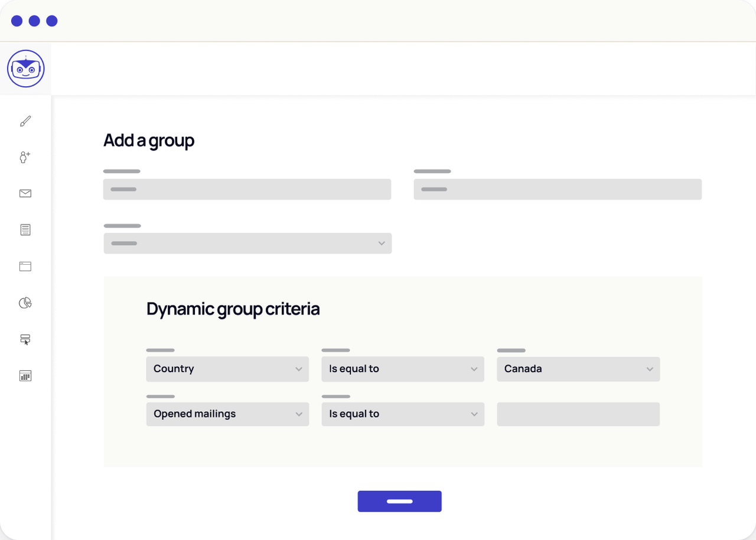Image resolution: width=756 pixels, height=540 pixels.
Task: Click the empty value field beside Opened mailings
Action: click(x=578, y=414)
